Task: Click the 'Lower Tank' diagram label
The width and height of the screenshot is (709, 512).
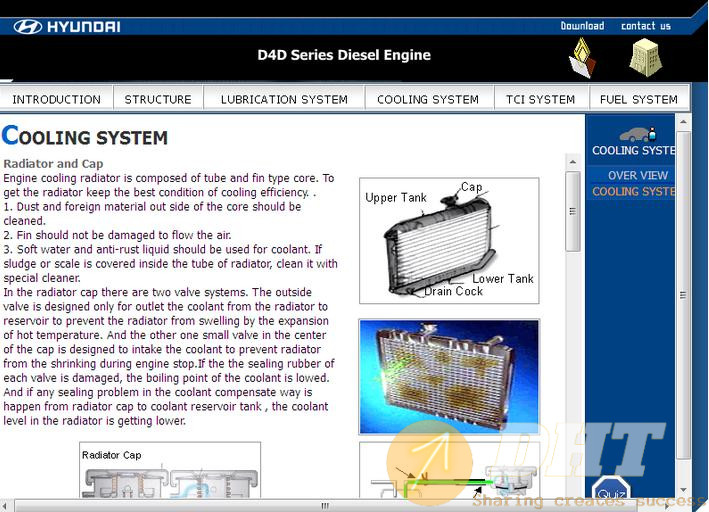Action: [x=503, y=279]
